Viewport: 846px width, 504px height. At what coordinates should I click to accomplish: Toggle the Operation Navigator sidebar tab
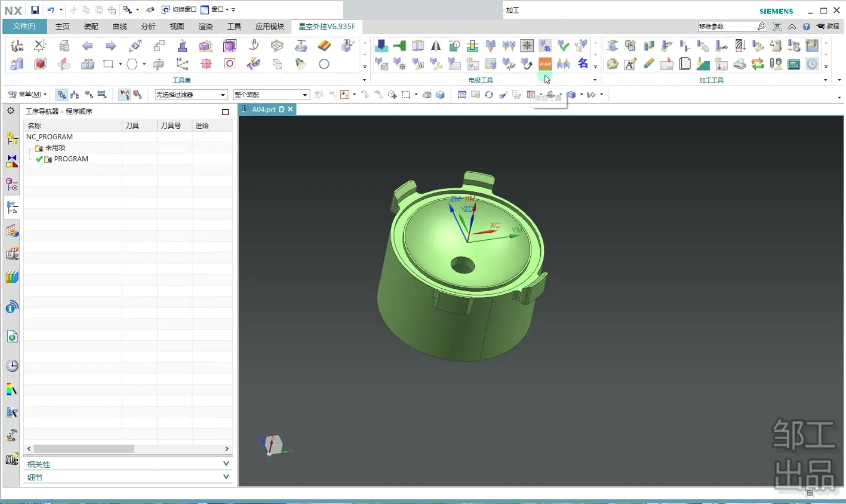12,208
